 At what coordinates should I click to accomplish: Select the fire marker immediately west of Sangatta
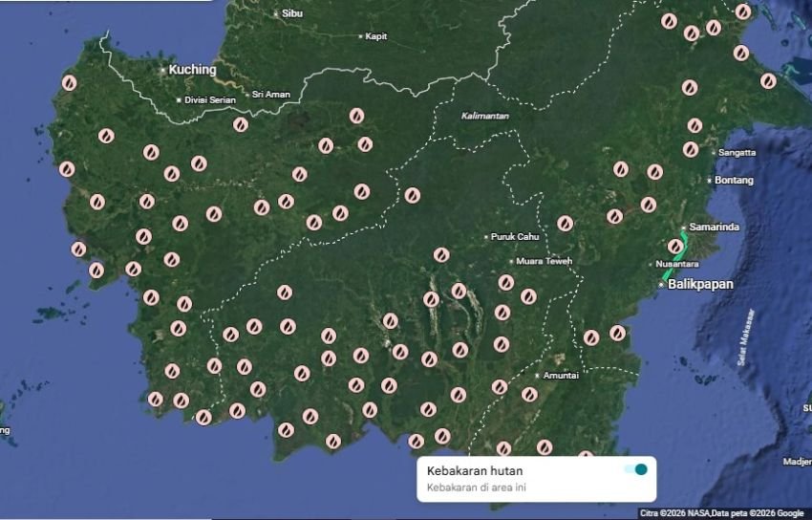point(691,150)
